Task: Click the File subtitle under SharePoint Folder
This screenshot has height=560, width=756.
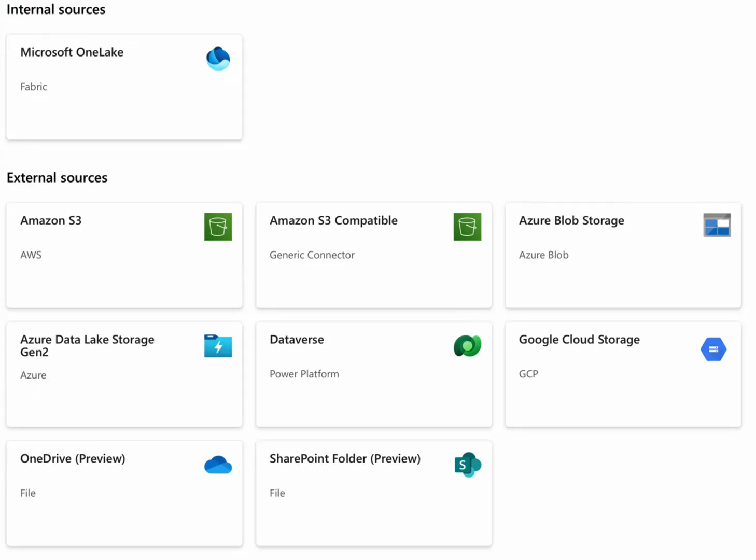Action: point(277,493)
